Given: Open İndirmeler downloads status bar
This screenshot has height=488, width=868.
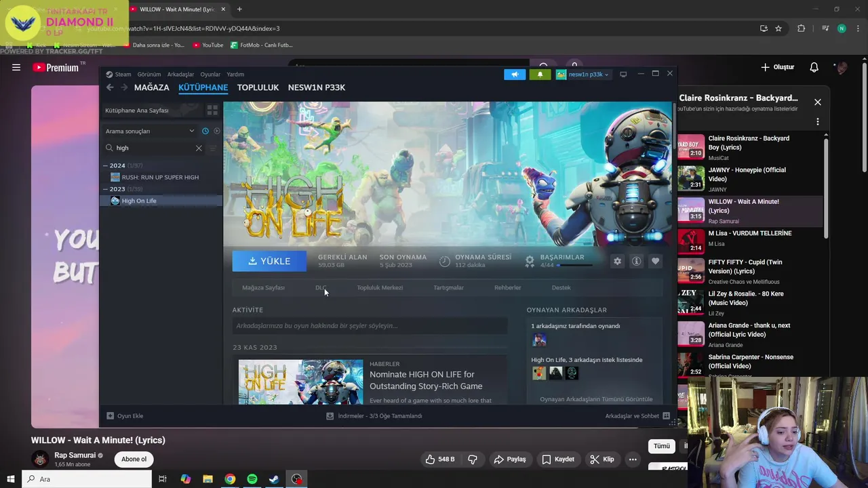Looking at the screenshot, I should point(374,416).
